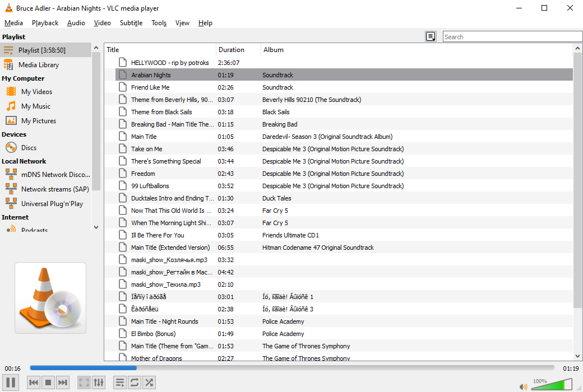Image resolution: width=583 pixels, height=392 pixels.
Task: Open Media Library in sidebar
Action: click(x=46, y=64)
